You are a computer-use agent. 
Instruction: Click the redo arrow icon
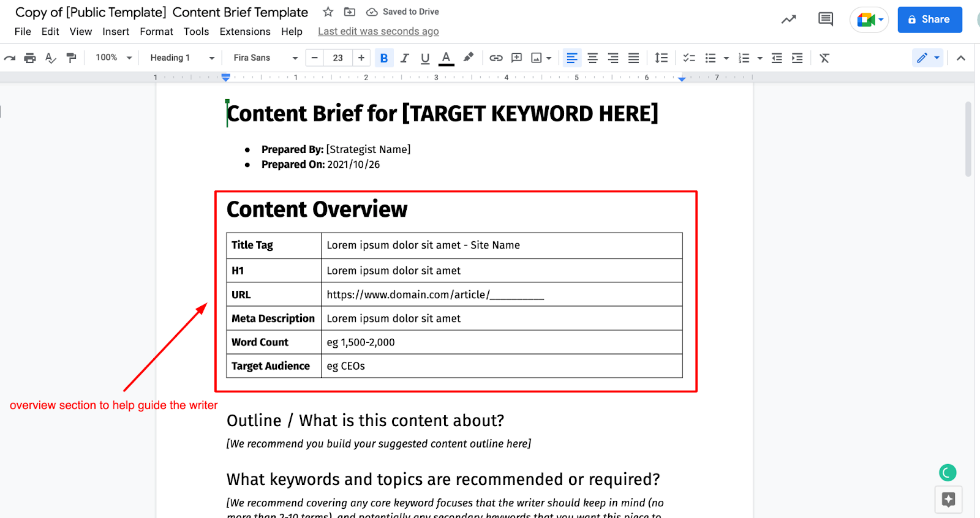[x=10, y=58]
